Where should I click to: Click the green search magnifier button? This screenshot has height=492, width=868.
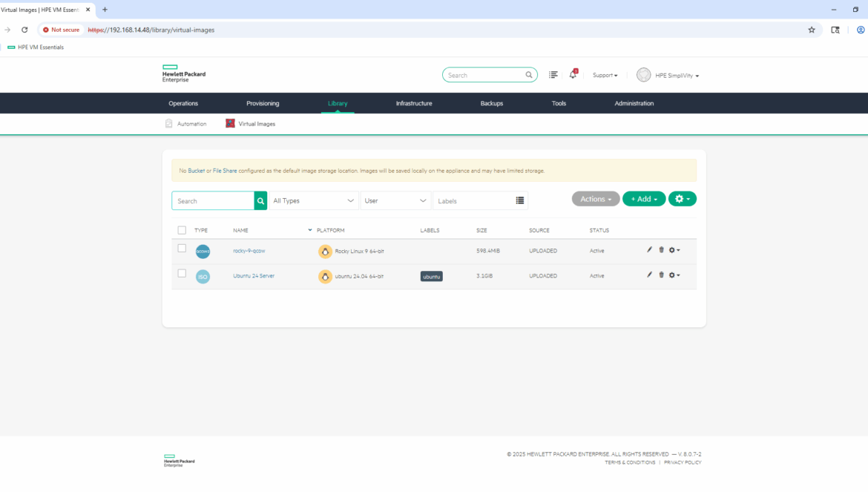pos(260,201)
